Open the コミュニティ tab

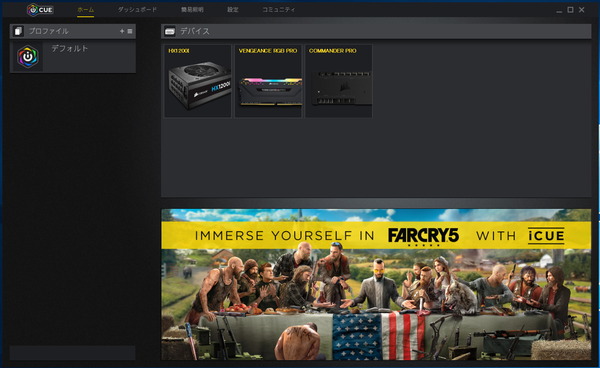pos(279,10)
